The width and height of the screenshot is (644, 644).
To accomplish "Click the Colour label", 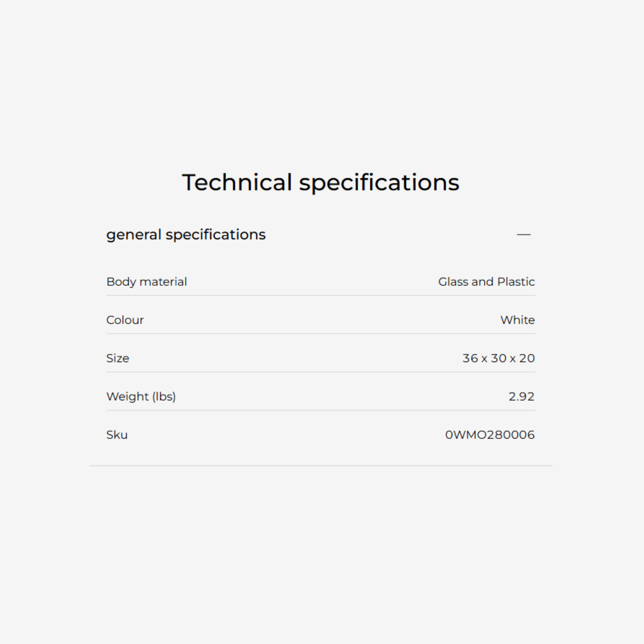I will (125, 320).
